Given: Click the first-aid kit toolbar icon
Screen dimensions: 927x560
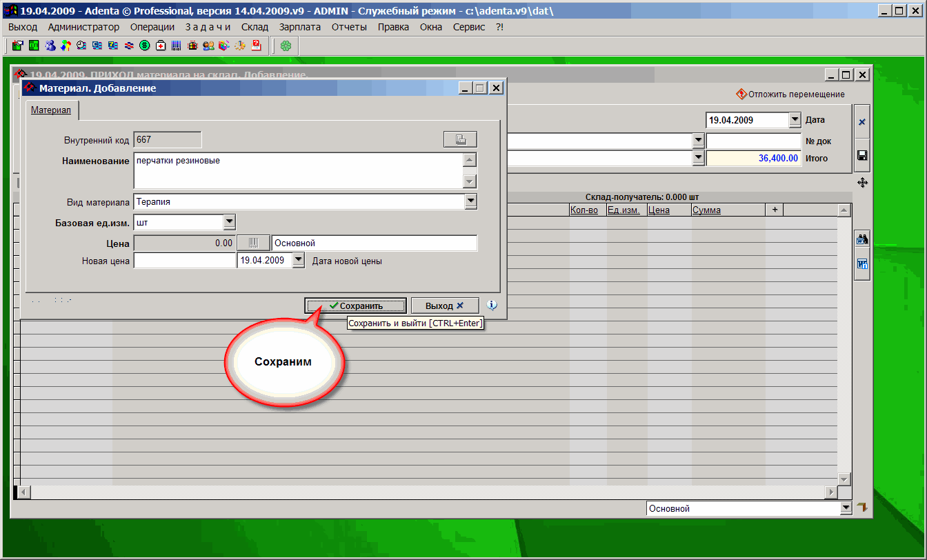Looking at the screenshot, I should tap(161, 46).
